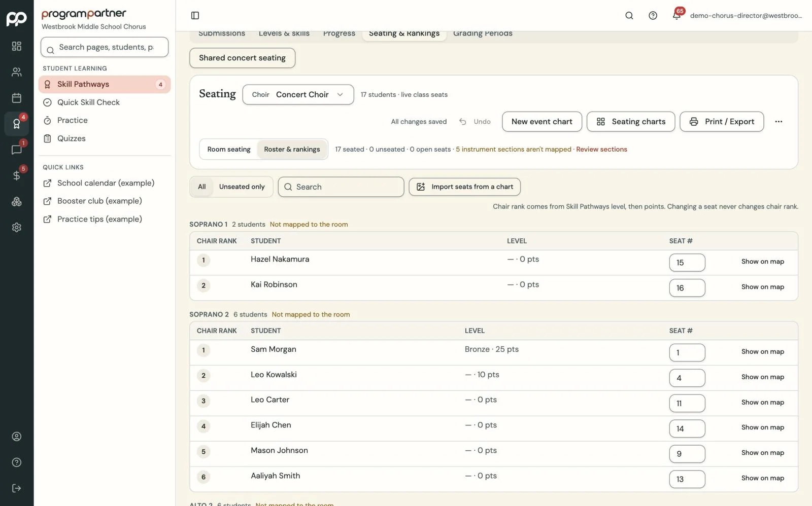Click Import seats from a chart

tap(465, 187)
